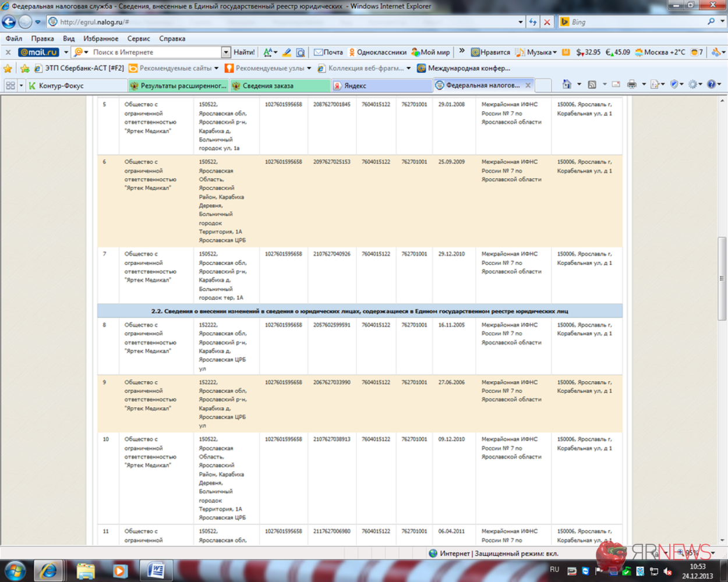Open the Справка menu
The height and width of the screenshot is (582, 728).
(172, 38)
